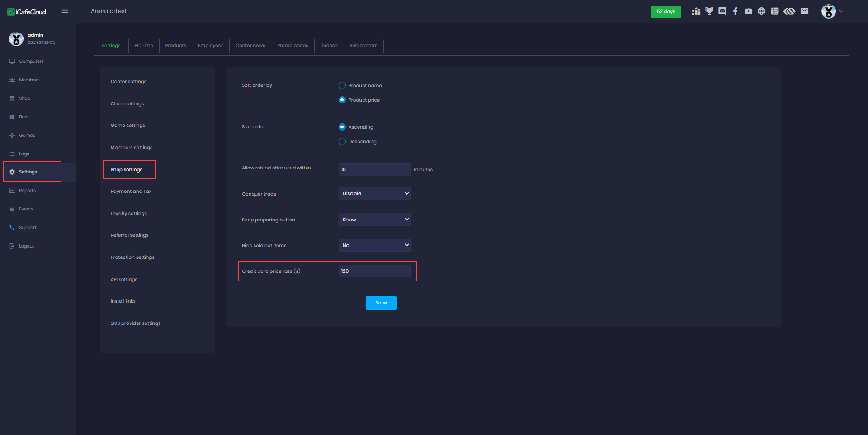This screenshot has height=435, width=868.
Task: Switch to the Products tab
Action: tap(175, 46)
